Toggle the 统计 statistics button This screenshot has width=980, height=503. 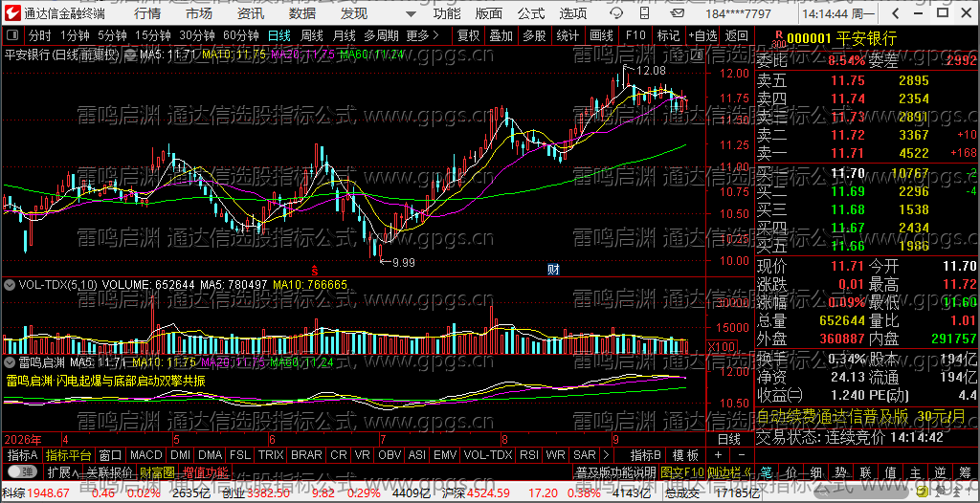(x=568, y=35)
